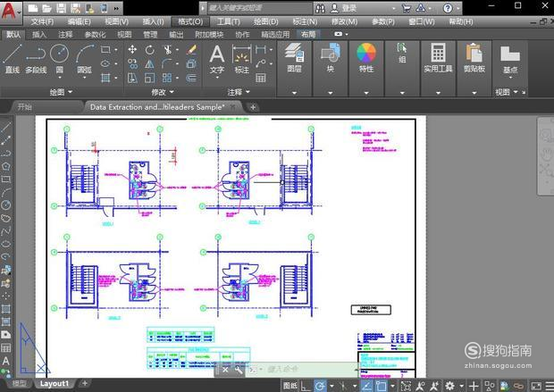Switch to the 开始 start tab
This screenshot has width=554, height=392.
pyautogui.click(x=25, y=106)
